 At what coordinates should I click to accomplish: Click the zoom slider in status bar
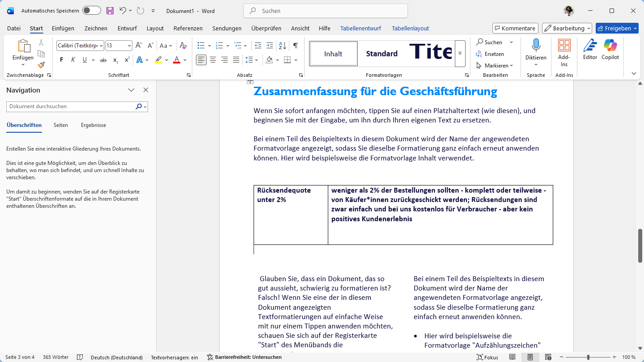pyautogui.click(x=588, y=357)
